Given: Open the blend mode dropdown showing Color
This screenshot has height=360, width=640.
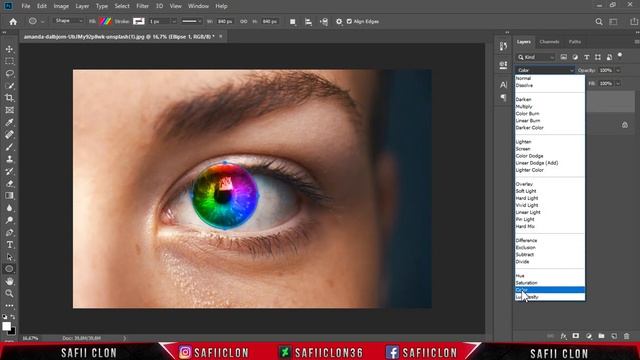Looking at the screenshot, I should (x=545, y=70).
